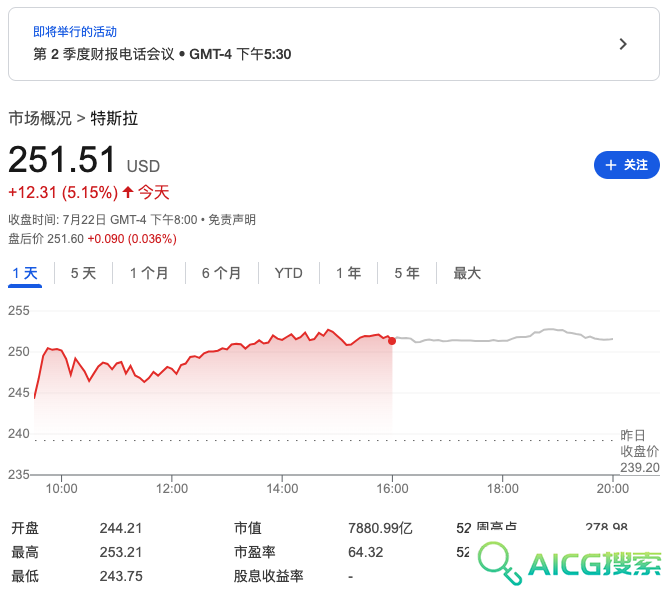Image resolution: width=669 pixels, height=595 pixels.
Task: Switch to the 1 年 chart tab
Action: (x=349, y=273)
